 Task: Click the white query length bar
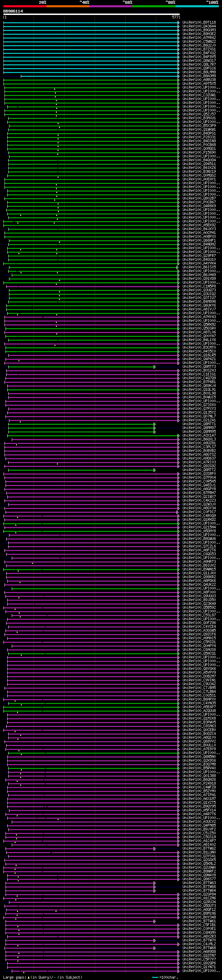(92, 15)
